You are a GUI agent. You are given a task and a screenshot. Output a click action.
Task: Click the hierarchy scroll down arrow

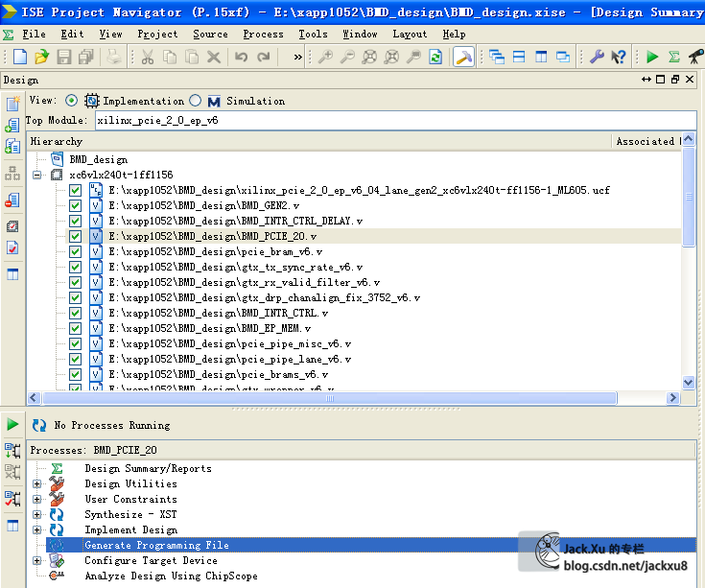(689, 383)
